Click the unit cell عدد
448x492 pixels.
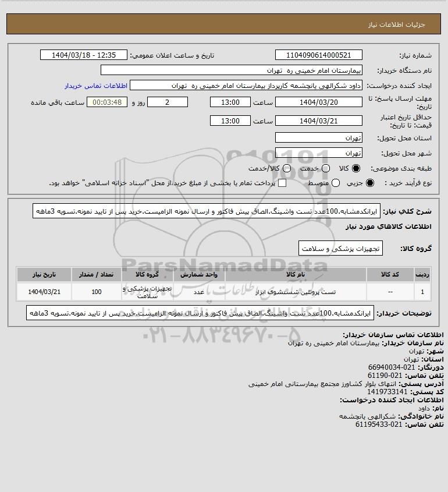(x=199, y=292)
